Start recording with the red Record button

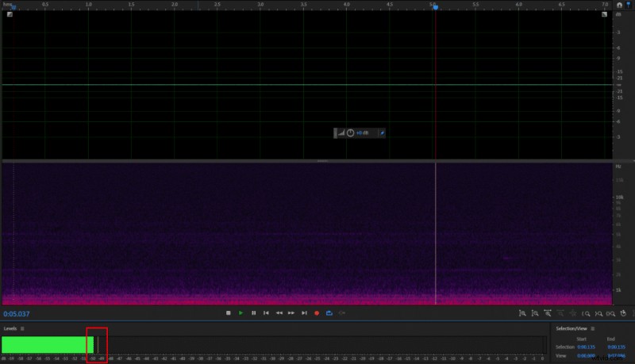317,313
